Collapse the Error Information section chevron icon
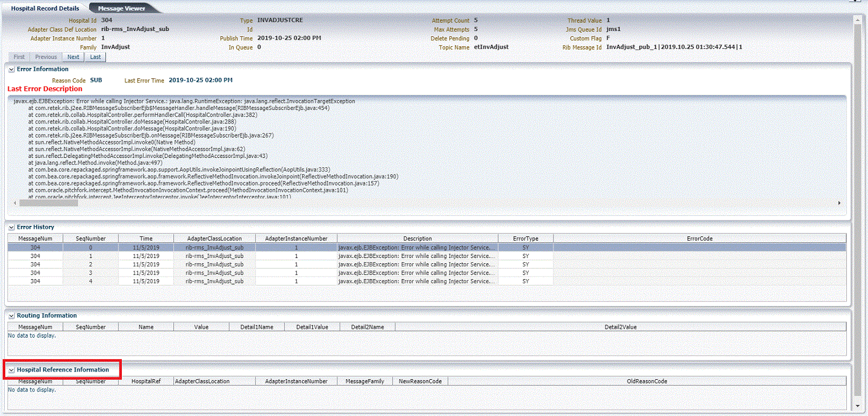 11,68
